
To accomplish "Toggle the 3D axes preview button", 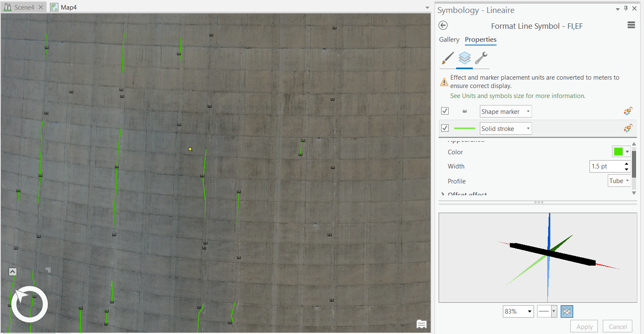I will 567,311.
